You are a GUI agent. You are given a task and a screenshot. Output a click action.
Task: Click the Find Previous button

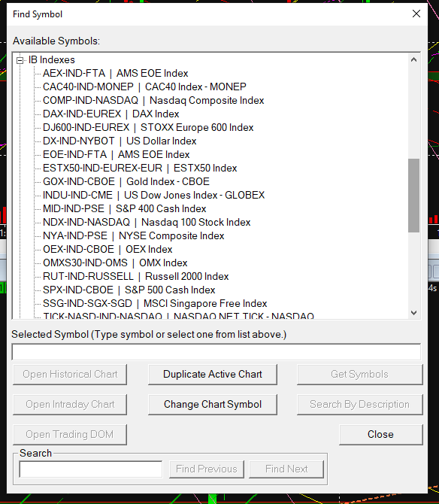click(207, 469)
